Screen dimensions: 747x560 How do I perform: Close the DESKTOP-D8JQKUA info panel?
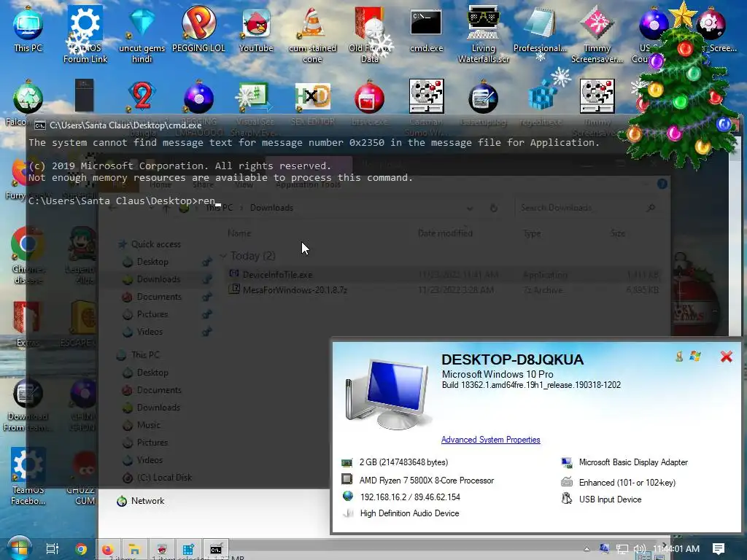click(726, 357)
